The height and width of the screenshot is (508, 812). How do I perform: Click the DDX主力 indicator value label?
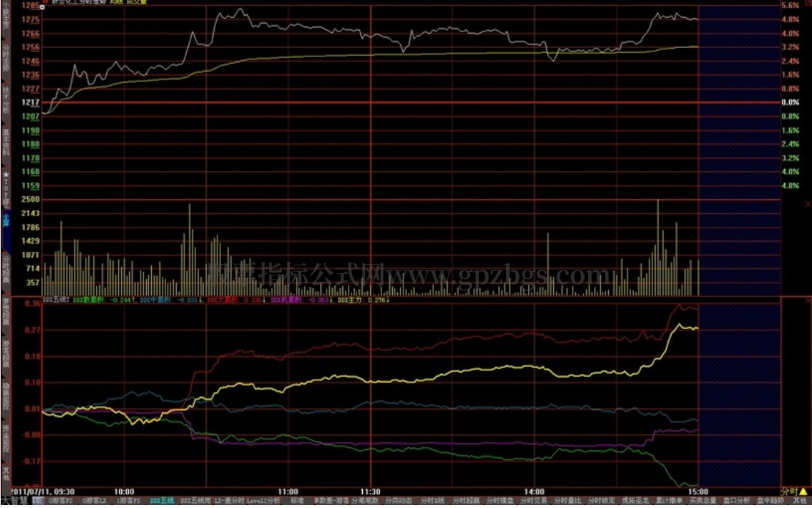353,300
